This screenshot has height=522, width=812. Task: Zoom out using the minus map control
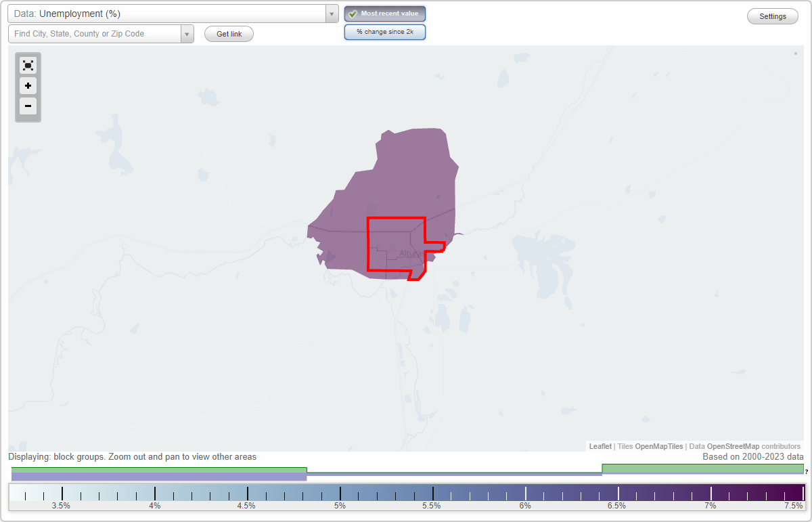[28, 106]
